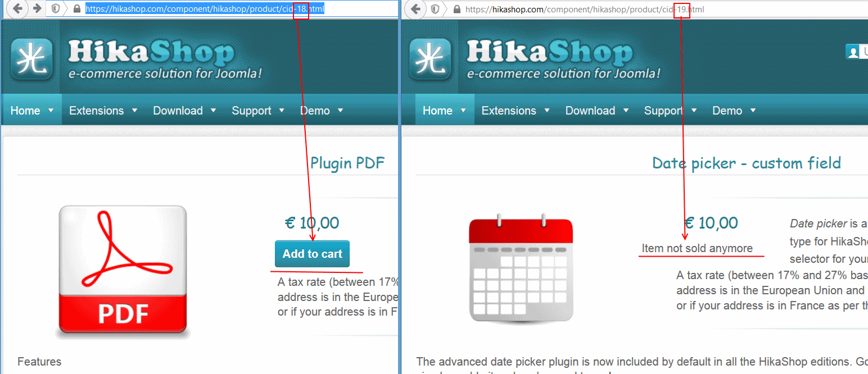Open the calendar product image
Viewport: 868px width, 374px height.
click(521, 268)
